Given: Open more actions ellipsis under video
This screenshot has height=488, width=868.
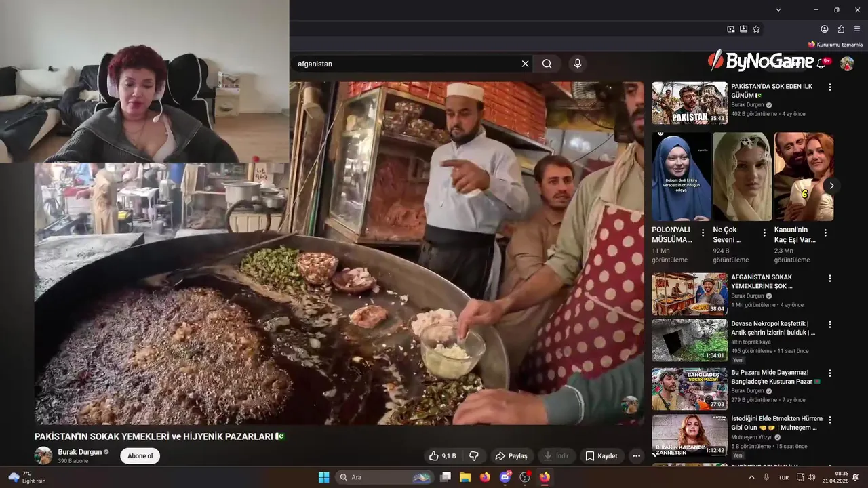Looking at the screenshot, I should coord(636,456).
